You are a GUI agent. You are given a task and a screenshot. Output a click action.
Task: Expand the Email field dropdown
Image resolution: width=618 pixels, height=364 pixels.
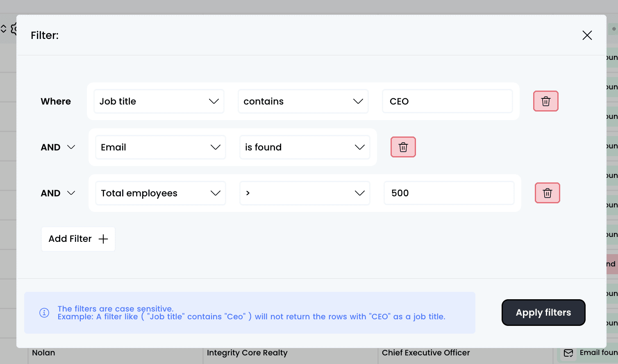(161, 147)
